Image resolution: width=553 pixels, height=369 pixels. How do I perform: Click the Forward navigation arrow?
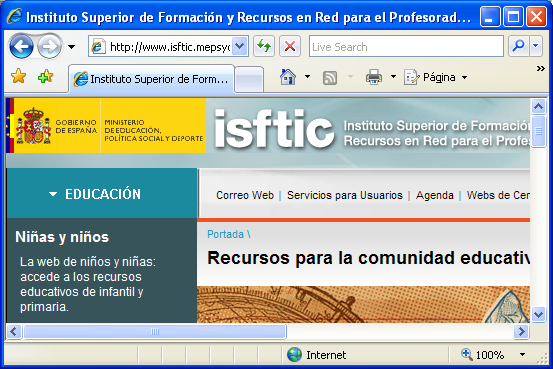(x=49, y=46)
